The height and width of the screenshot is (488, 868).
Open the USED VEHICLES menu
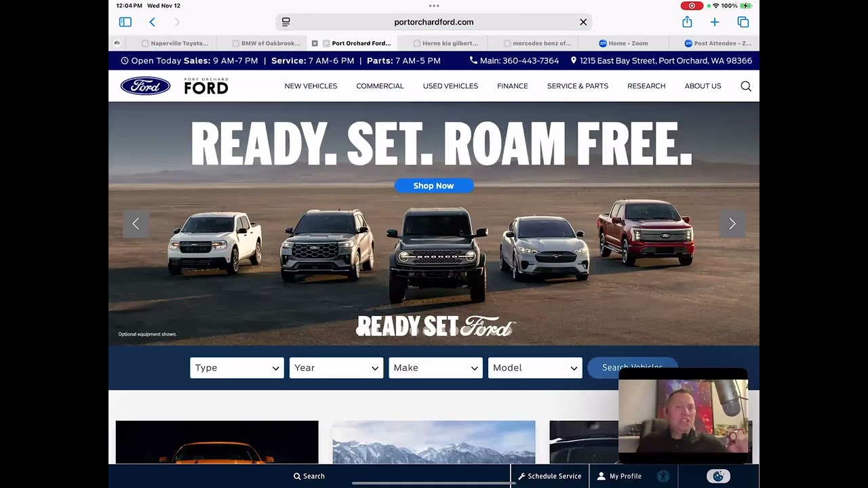pos(450,86)
